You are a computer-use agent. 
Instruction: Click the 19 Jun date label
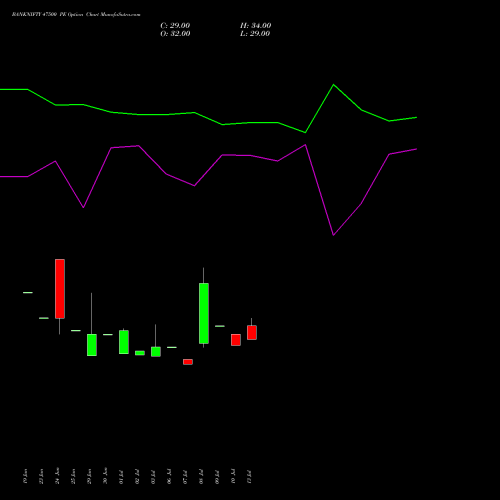pyautogui.click(x=25, y=476)
